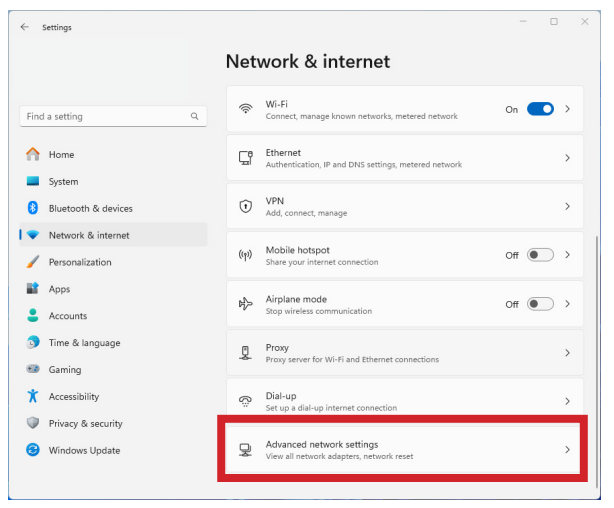Click the System monitor icon
The height and width of the screenshot is (508, 614).
click(33, 181)
